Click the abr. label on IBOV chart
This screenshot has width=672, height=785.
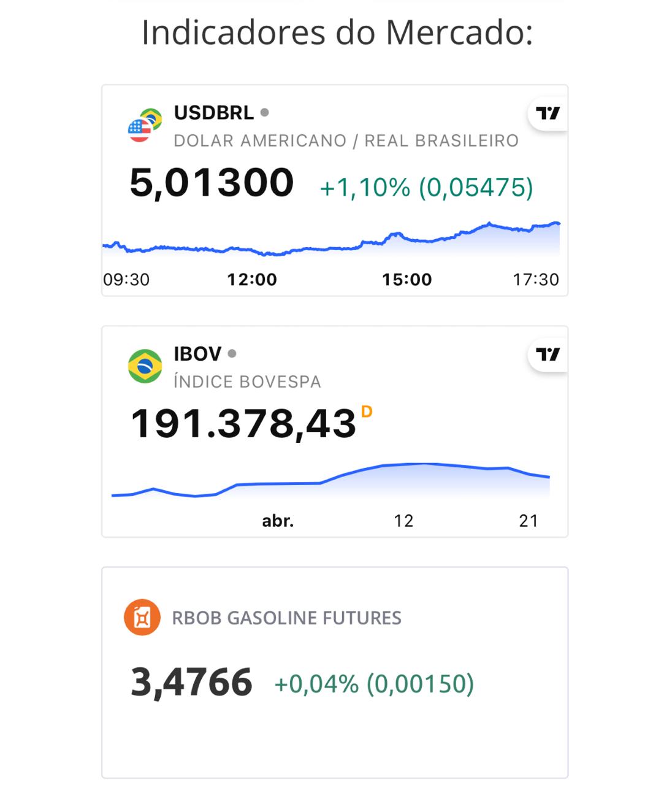click(278, 521)
